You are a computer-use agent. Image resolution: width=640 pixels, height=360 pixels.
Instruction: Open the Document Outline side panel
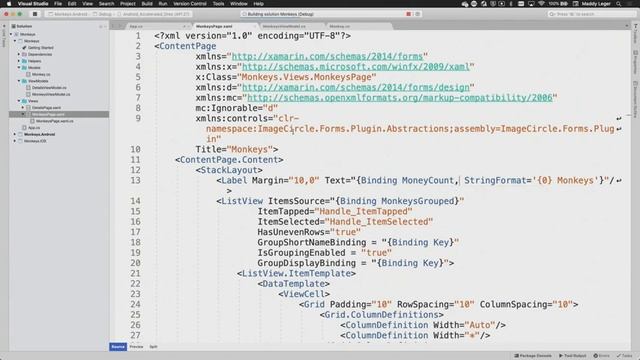(636, 100)
